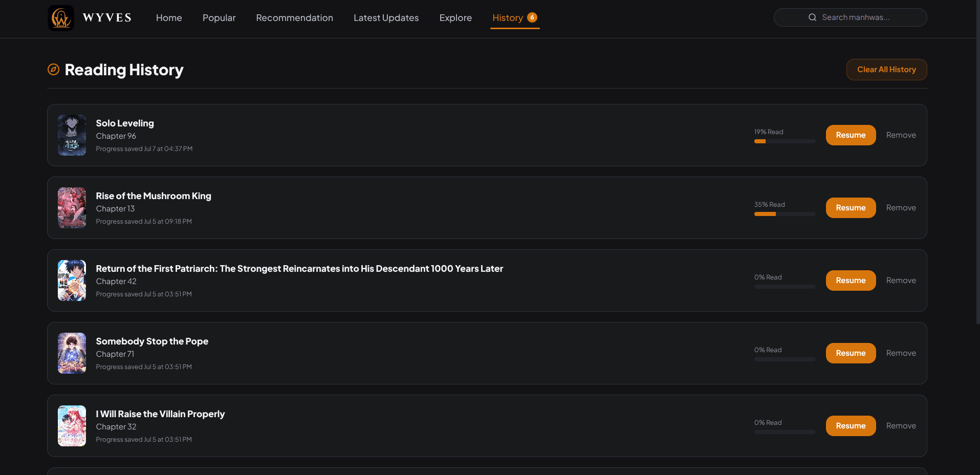Select the History tab
Image resolution: width=980 pixels, height=475 pixels.
tap(515, 18)
